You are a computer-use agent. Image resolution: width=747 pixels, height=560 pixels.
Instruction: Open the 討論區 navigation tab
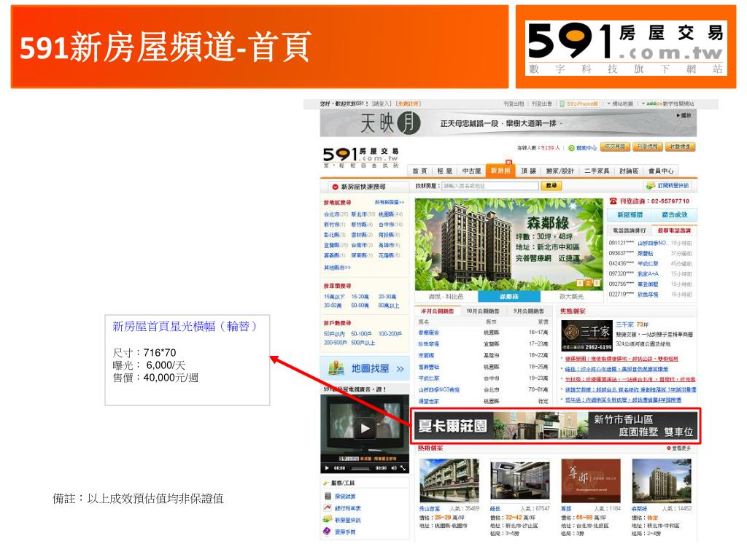629,171
